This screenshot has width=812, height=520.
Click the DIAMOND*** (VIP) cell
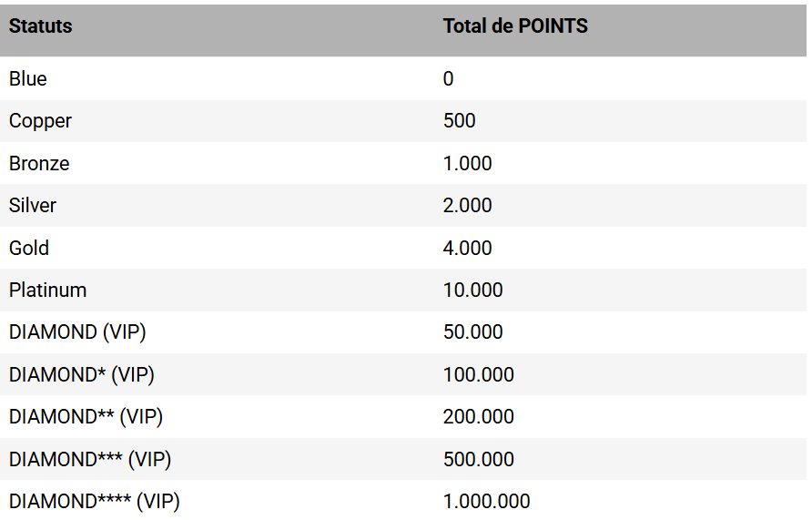tap(90, 459)
